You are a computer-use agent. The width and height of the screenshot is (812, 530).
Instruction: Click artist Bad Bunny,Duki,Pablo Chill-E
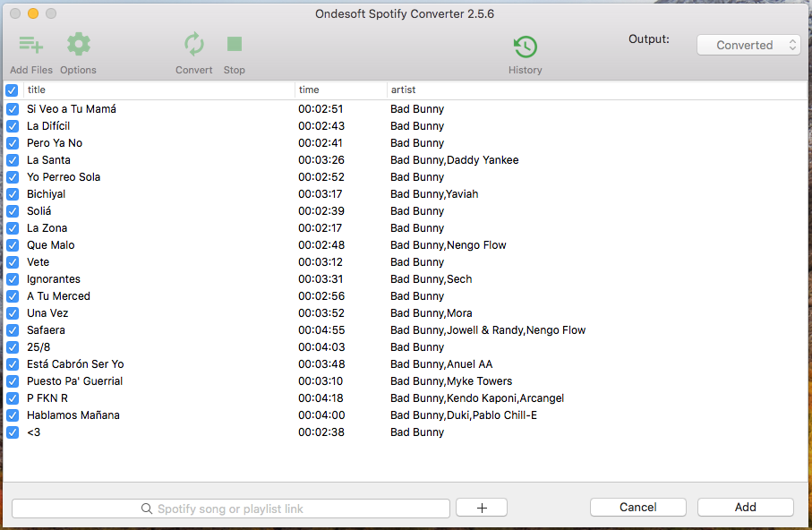click(464, 415)
